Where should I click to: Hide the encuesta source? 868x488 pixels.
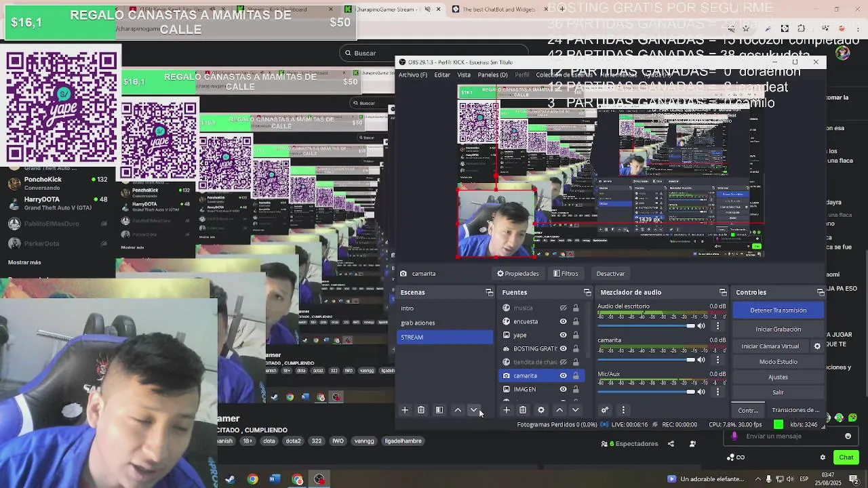click(x=563, y=321)
